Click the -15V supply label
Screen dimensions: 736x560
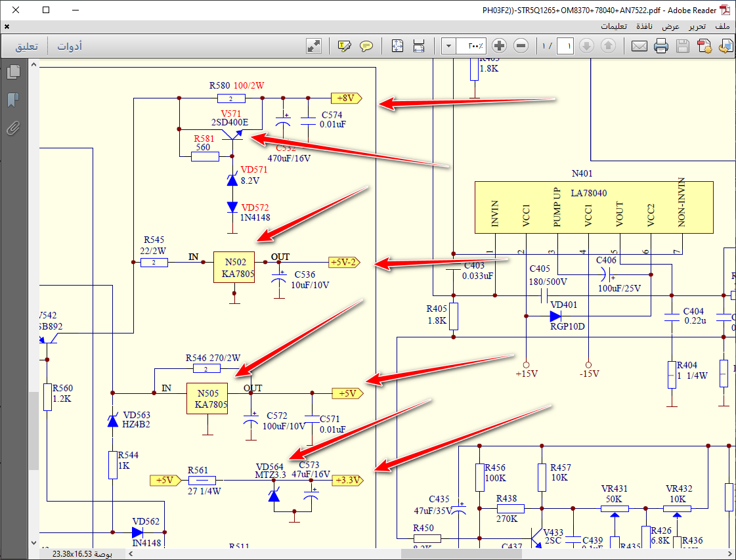coord(590,374)
